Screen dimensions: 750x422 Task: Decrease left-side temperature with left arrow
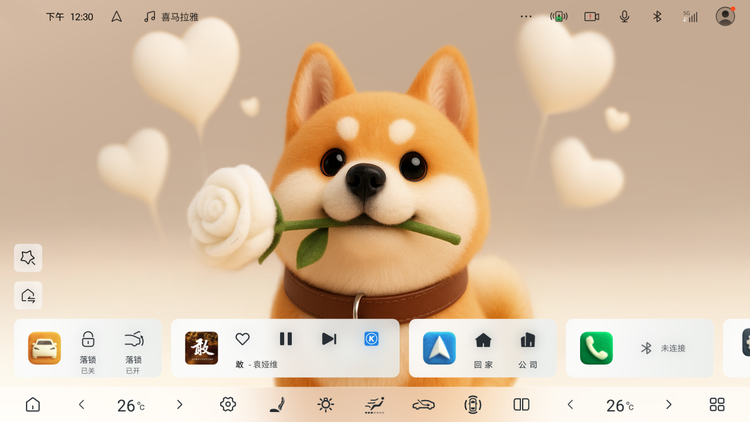click(82, 405)
